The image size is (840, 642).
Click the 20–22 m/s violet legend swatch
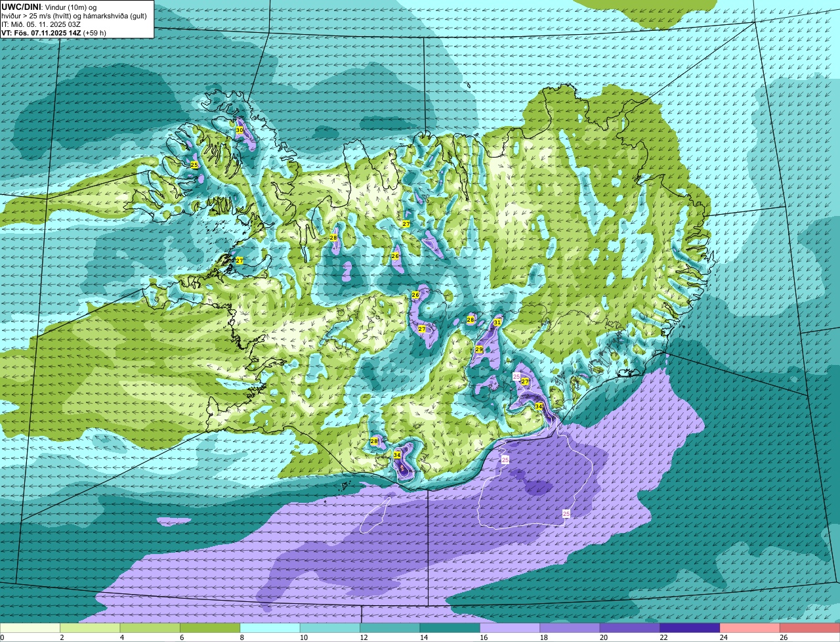(x=630, y=628)
